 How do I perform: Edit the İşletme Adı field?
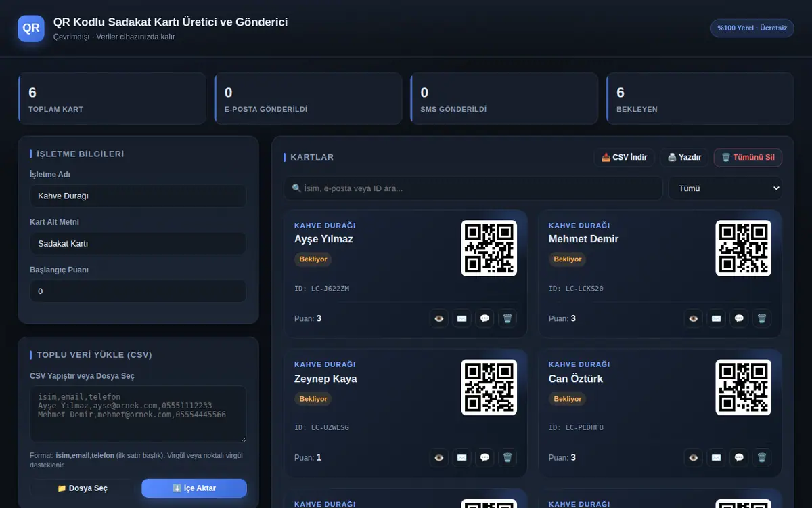click(x=138, y=196)
